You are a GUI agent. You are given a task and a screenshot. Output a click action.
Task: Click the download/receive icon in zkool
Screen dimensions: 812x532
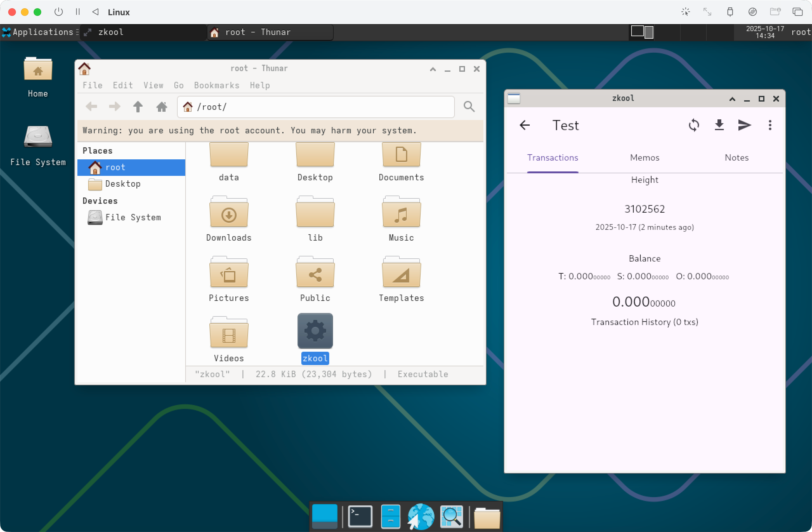[719, 125]
